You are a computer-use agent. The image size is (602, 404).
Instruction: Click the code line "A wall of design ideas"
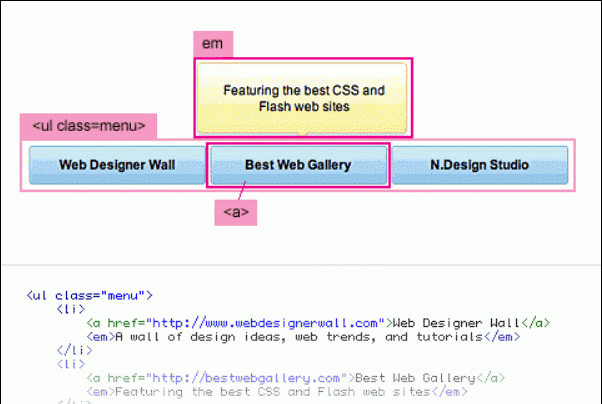click(303, 337)
